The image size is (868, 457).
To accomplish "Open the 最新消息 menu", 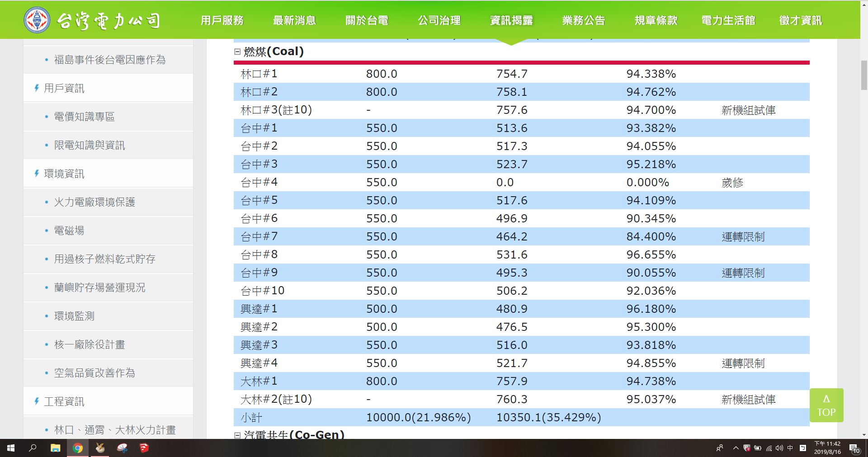I will pyautogui.click(x=294, y=20).
